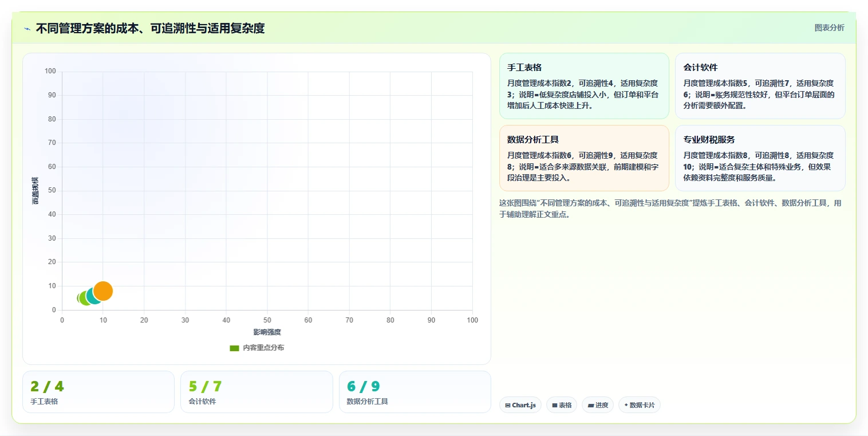Open the 手工表格 info card
Viewport: 868px width, 436px height.
click(x=584, y=86)
